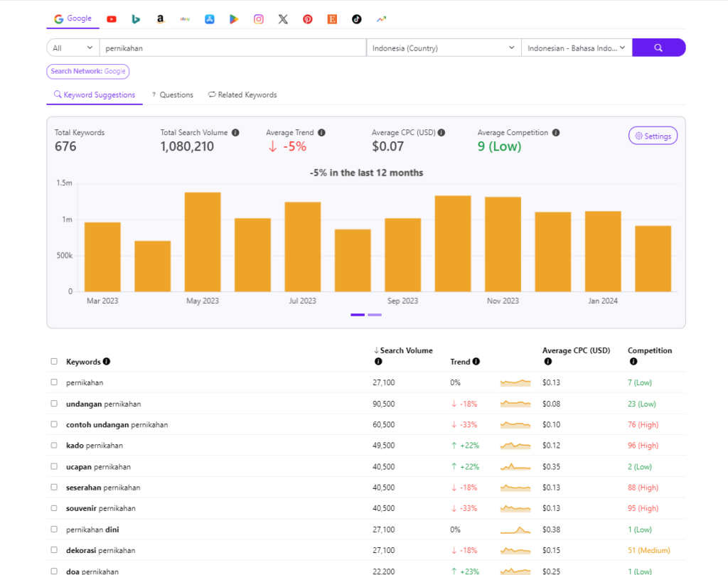Check the undangan pernikahan keyword row
This screenshot has height=575, width=728.
[x=54, y=404]
